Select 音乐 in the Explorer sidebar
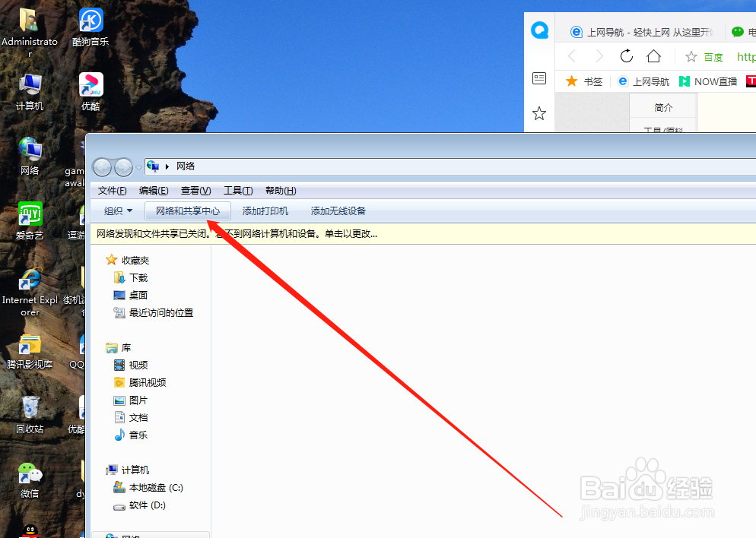Screen dimensions: 756x538 138,435
